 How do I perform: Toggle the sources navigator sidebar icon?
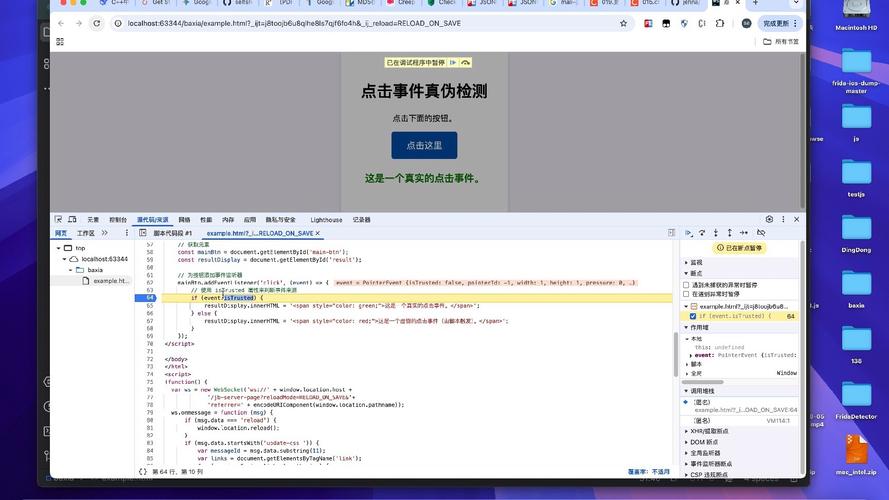click(x=142, y=233)
